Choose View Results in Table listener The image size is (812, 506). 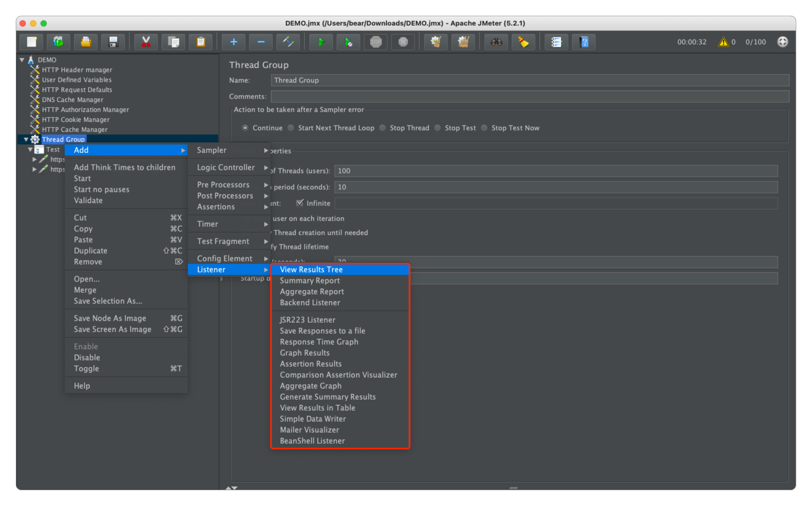point(340,408)
